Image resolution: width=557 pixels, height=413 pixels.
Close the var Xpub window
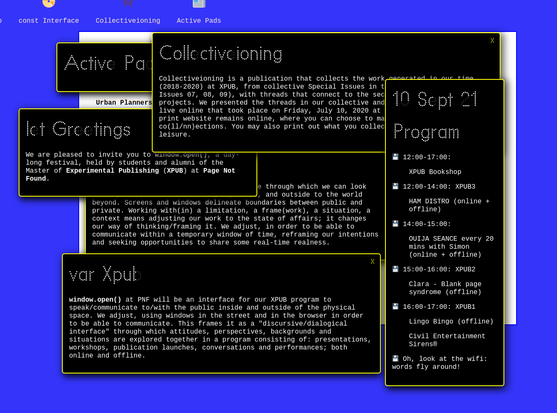click(x=372, y=261)
